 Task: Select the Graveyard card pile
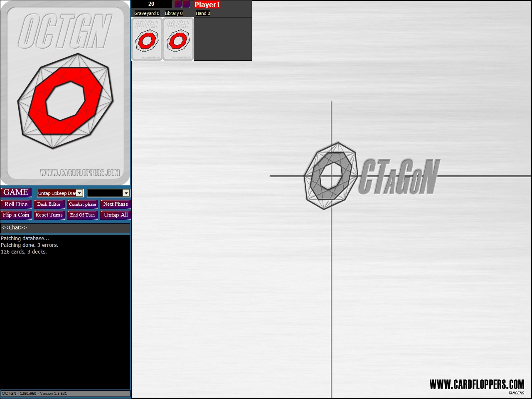147,39
